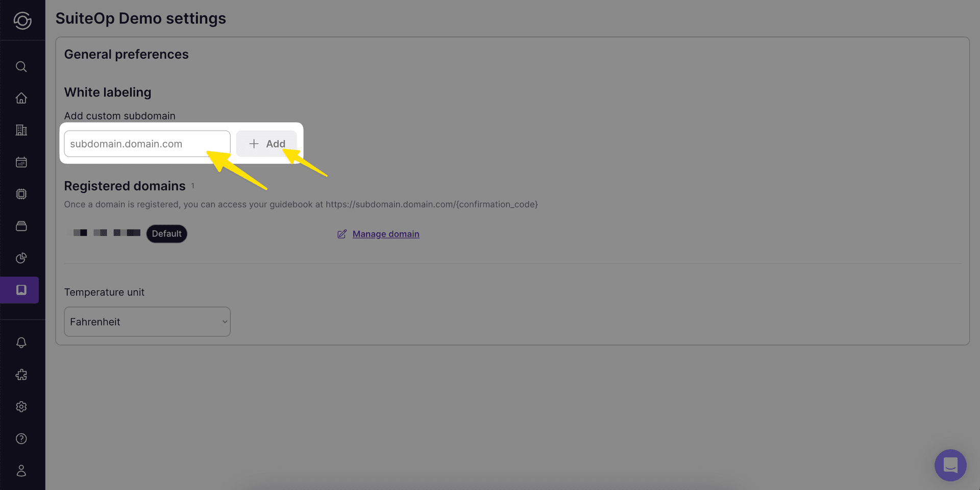Screen dimensions: 980x490
Task: Open the inbox tray icon
Action: click(21, 226)
